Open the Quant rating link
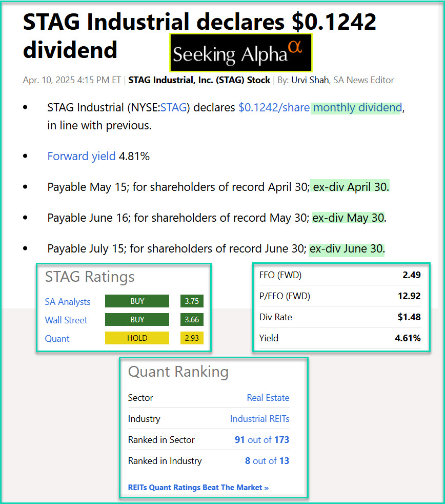445x504 pixels. click(x=57, y=339)
